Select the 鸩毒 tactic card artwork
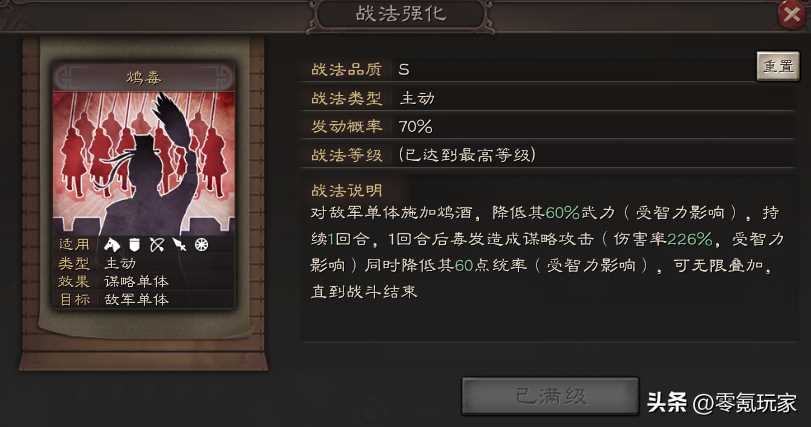 [144, 163]
